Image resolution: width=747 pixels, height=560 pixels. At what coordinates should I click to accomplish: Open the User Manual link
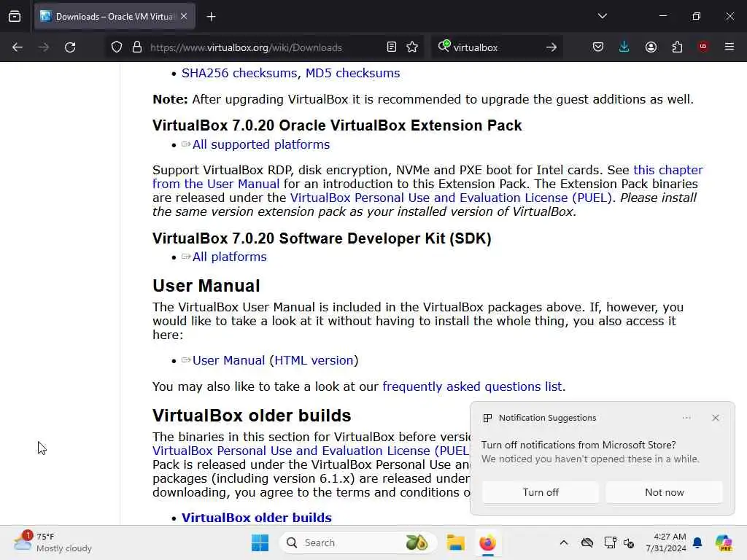pos(228,360)
